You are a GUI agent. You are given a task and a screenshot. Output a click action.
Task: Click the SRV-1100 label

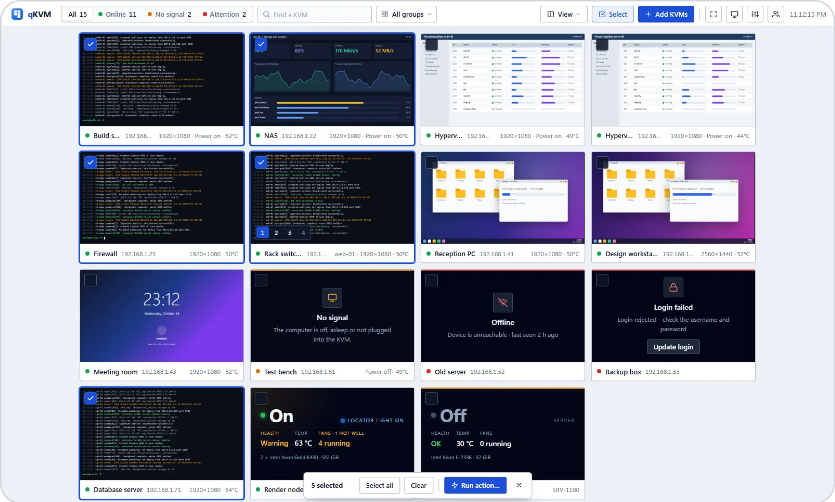[568, 489]
